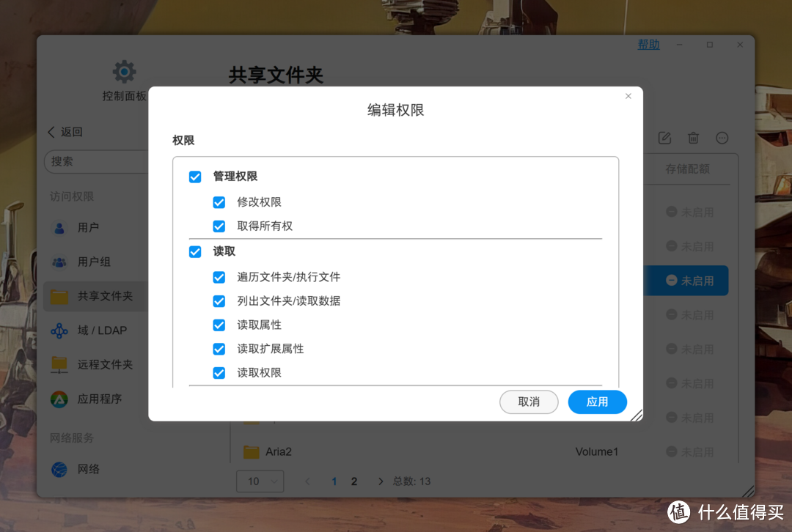Select the Aria2 folder name
Screen dimensions: 792x532
pos(279,451)
